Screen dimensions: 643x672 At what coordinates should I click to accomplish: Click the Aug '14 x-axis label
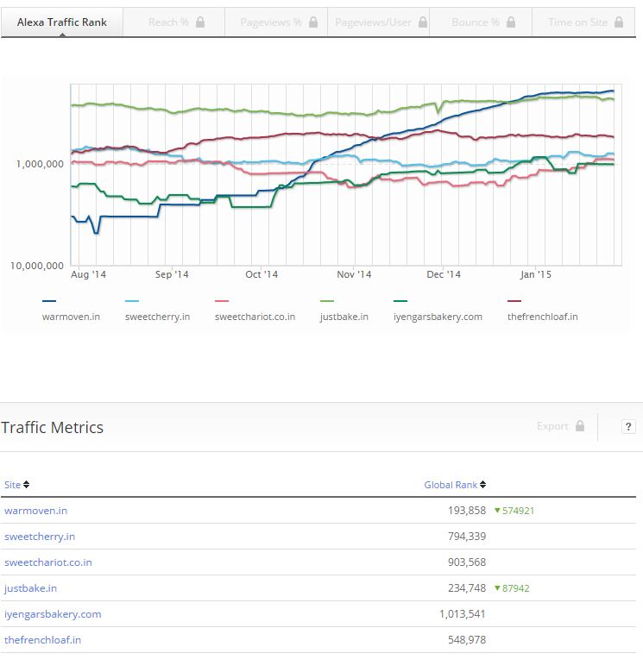[88, 274]
